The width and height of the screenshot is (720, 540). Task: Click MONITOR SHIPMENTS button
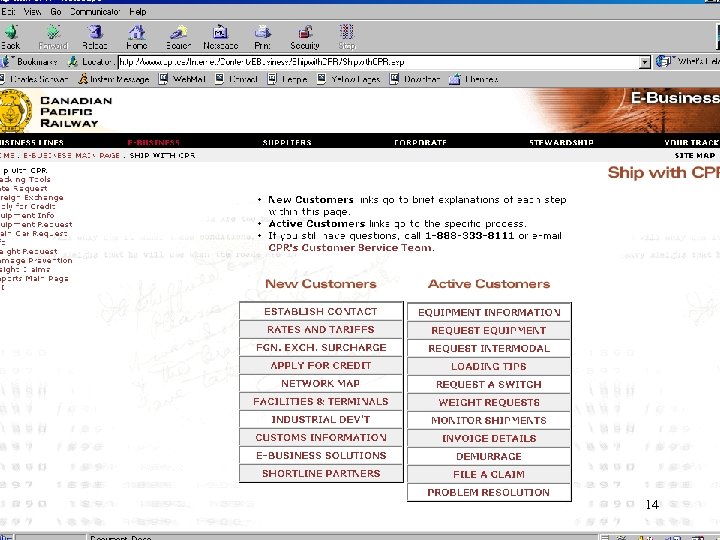[489, 420]
